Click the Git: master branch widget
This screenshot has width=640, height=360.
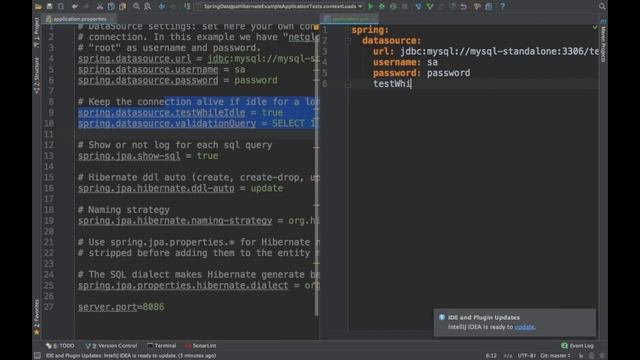tap(555, 356)
